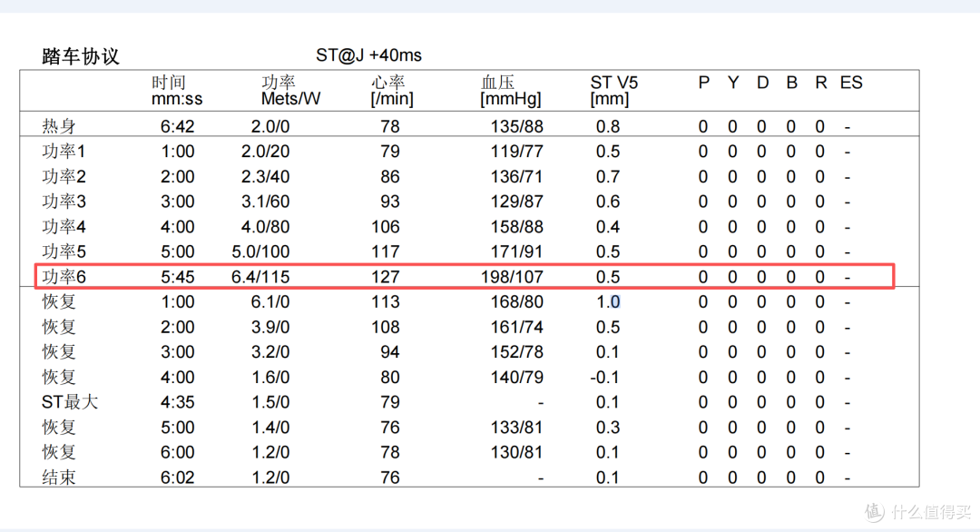Click the heart rate value 117
Viewport: 980px width, 532px height.
tap(386, 252)
